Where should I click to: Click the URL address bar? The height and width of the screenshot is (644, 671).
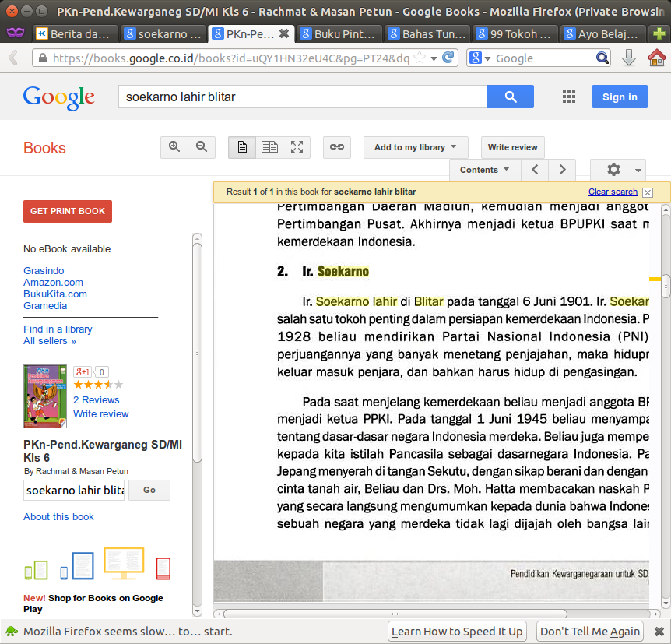(x=230, y=58)
